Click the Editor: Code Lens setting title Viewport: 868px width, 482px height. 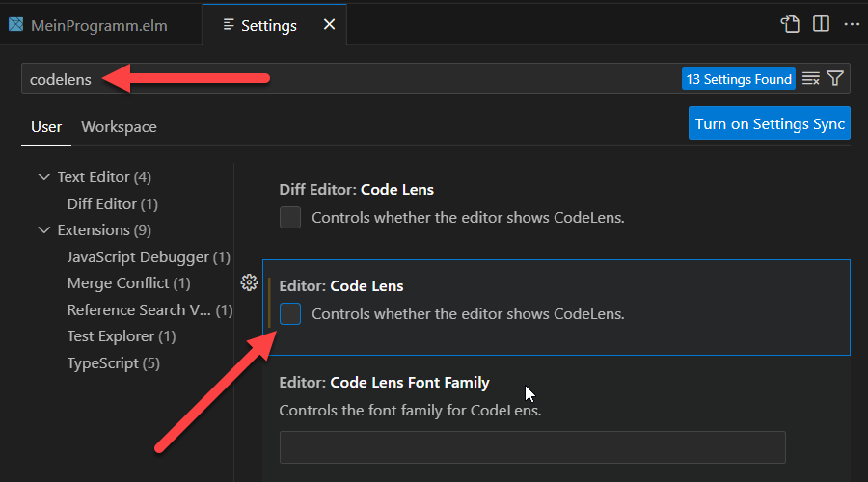pyautogui.click(x=341, y=286)
